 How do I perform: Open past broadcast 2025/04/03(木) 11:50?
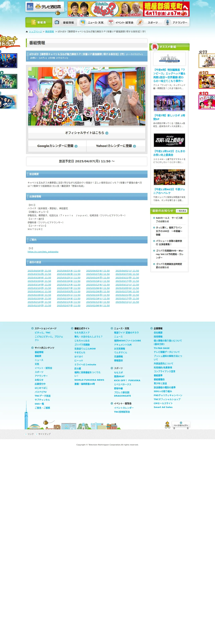(69, 271)
